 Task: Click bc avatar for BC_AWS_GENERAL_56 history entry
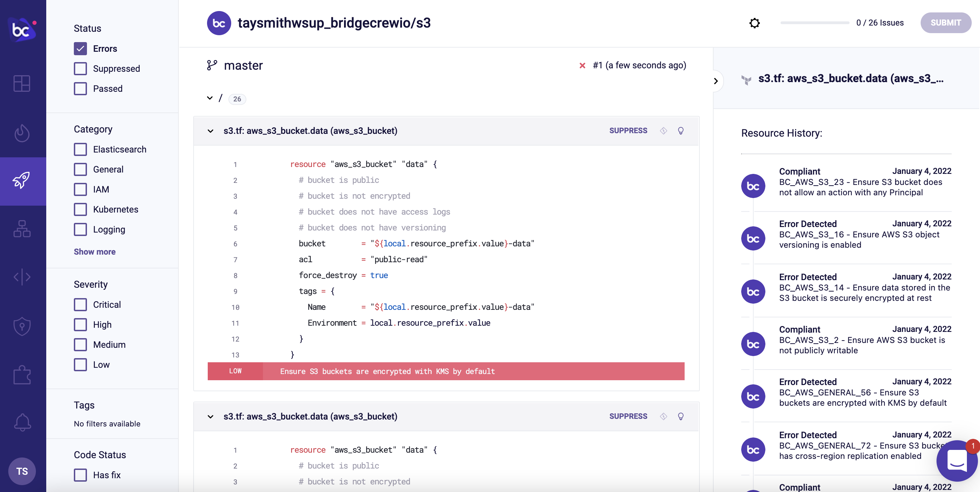(753, 396)
